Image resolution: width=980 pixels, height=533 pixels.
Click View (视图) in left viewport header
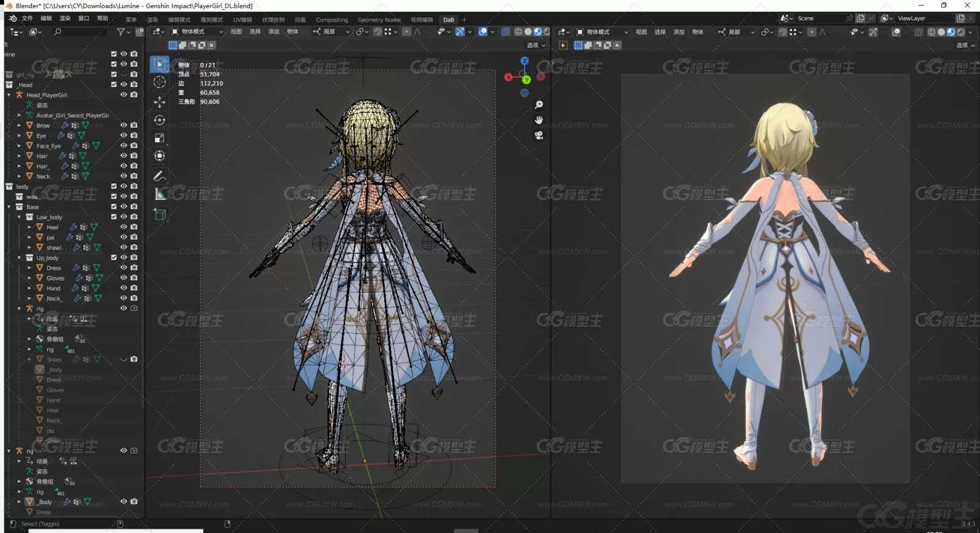tap(236, 32)
